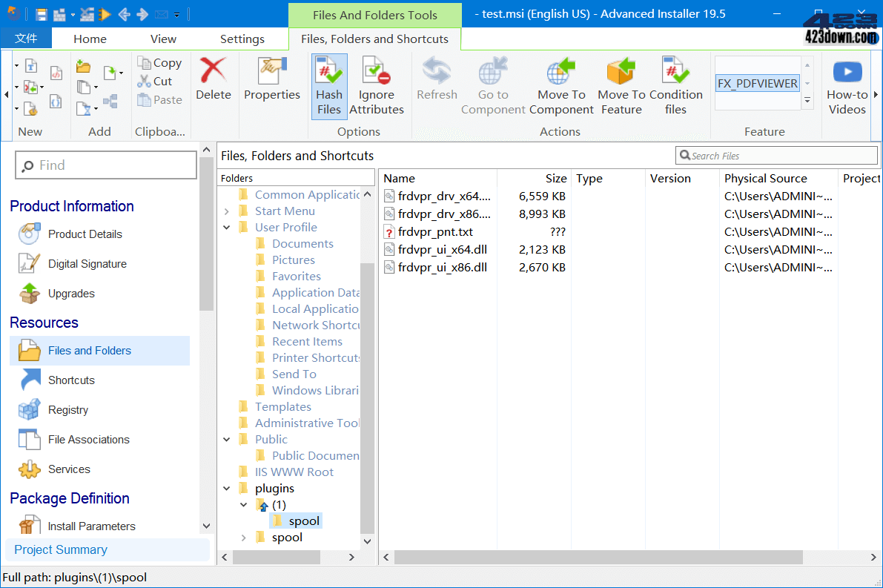Launch How-to Videos

(x=847, y=85)
